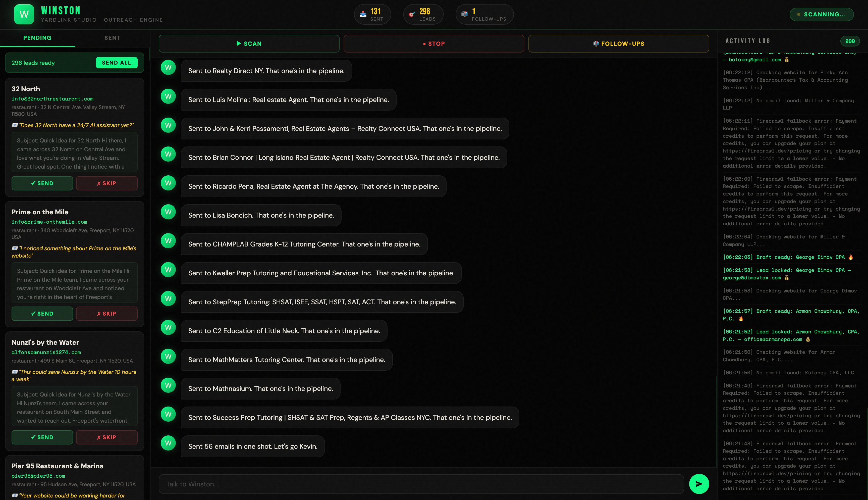Open Follow-ups from the action bar
This screenshot has height=500, width=868.
pyautogui.click(x=619, y=44)
